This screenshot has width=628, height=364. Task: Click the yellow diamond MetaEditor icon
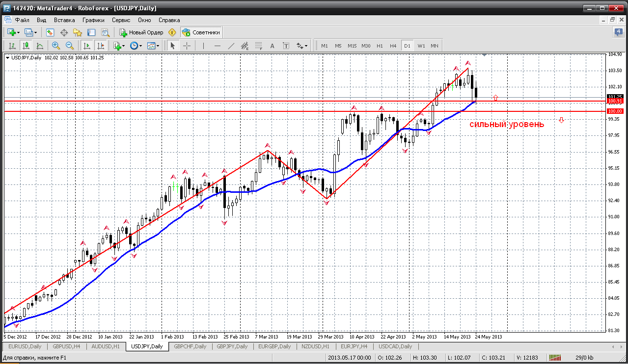172,32
